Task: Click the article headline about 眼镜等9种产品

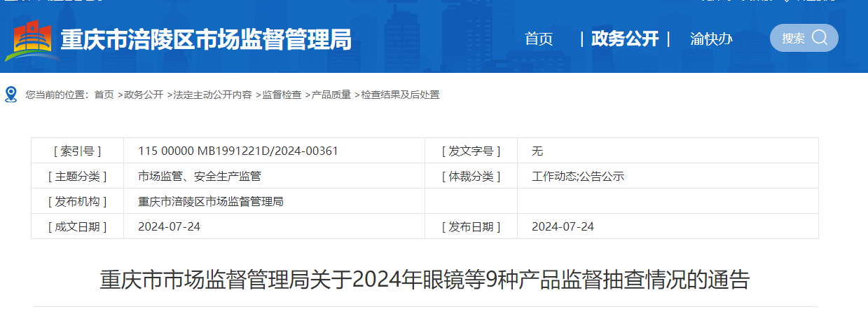Action: (x=425, y=280)
